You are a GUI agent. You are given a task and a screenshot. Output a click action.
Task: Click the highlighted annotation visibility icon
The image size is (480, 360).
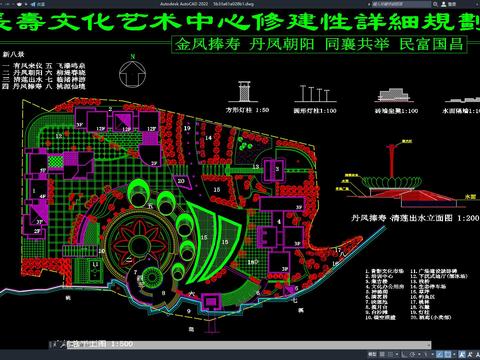click(461, 354)
